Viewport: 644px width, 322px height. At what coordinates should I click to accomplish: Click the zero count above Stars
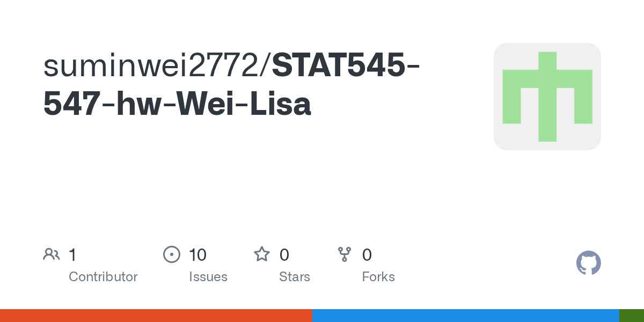pos(284,255)
